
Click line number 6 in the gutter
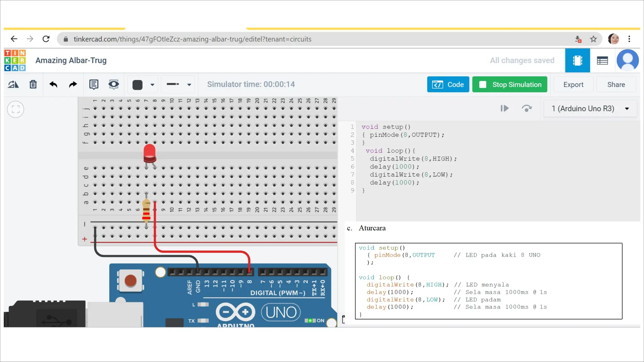(x=353, y=167)
